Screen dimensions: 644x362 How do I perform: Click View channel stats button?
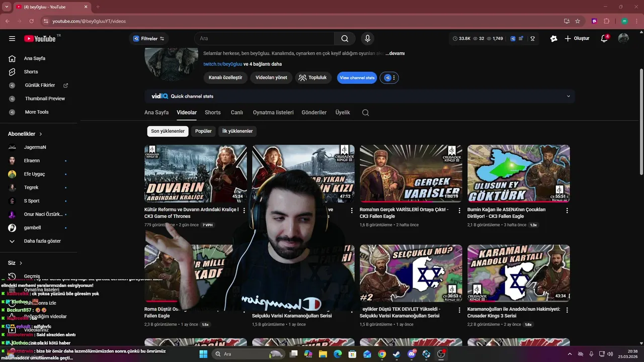pos(357,78)
